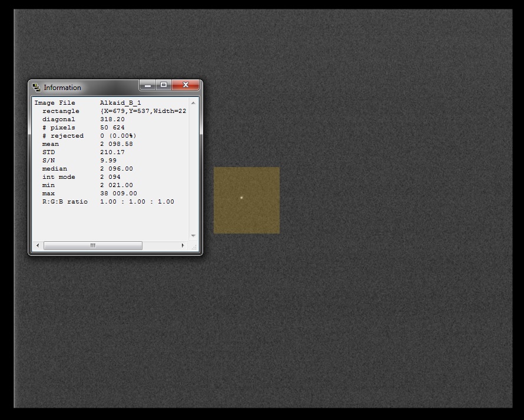Screen dimensions: 524x420
Task: Click the vertical scrollbar down arrow
Action: pyautogui.click(x=194, y=236)
